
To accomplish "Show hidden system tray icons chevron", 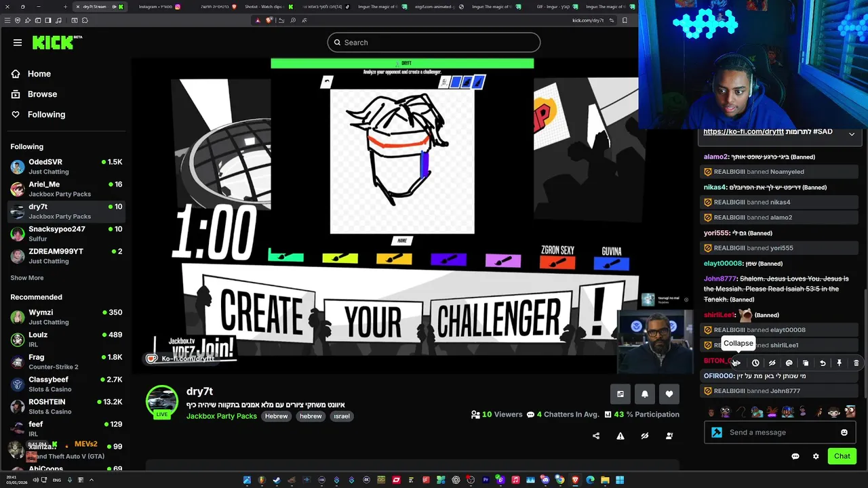I will (x=91, y=480).
